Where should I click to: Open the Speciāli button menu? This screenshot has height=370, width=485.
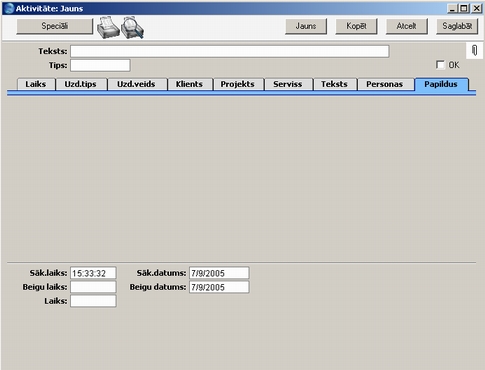click(x=55, y=26)
